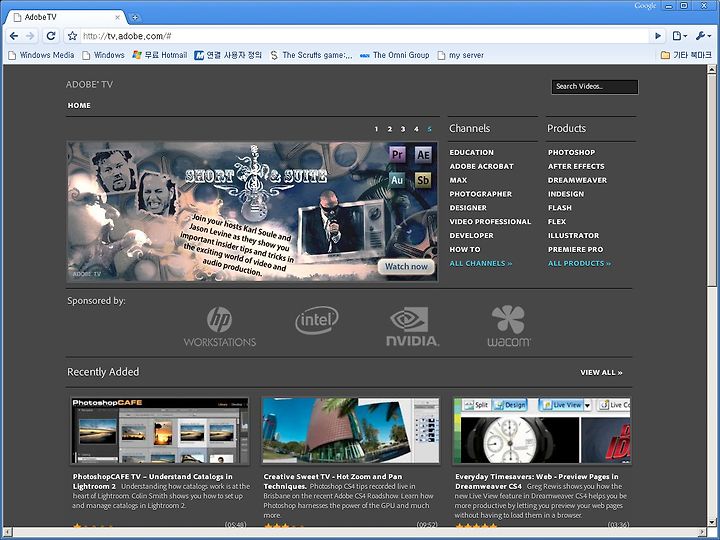Open the Photoshop product page

(571, 152)
